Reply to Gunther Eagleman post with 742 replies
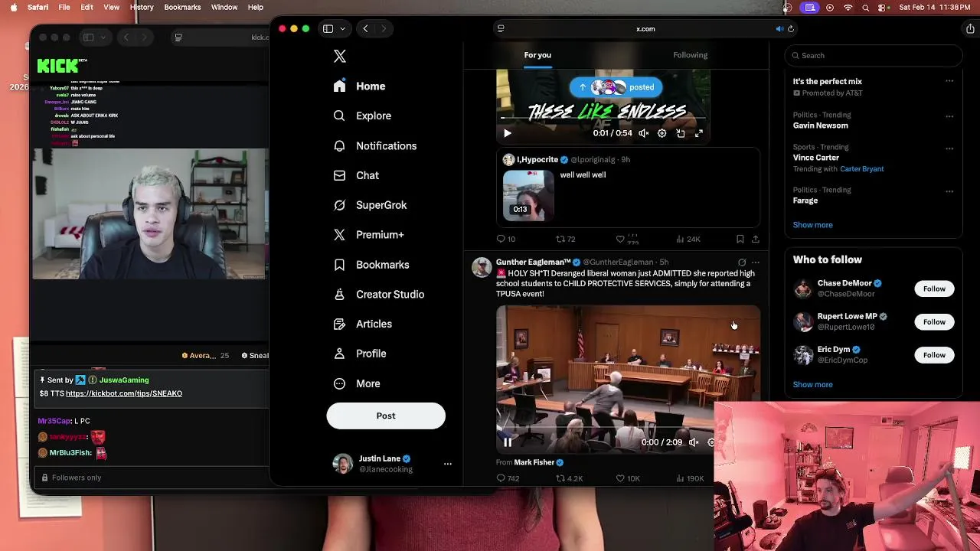The height and width of the screenshot is (551, 980). click(507, 478)
